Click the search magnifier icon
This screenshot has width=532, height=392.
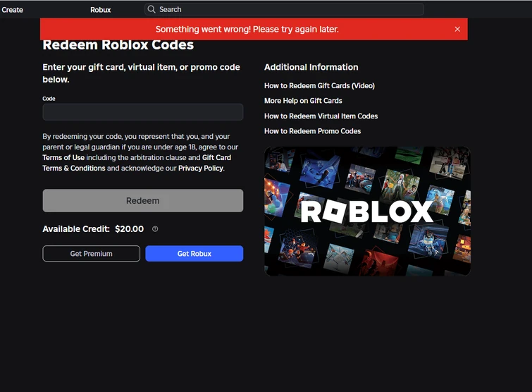(151, 9)
